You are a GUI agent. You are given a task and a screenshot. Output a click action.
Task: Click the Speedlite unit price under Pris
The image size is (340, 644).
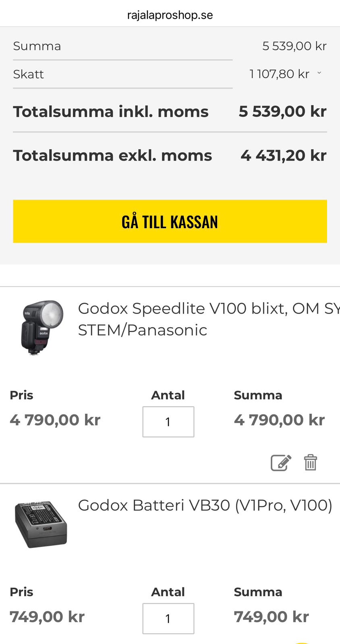click(x=55, y=420)
